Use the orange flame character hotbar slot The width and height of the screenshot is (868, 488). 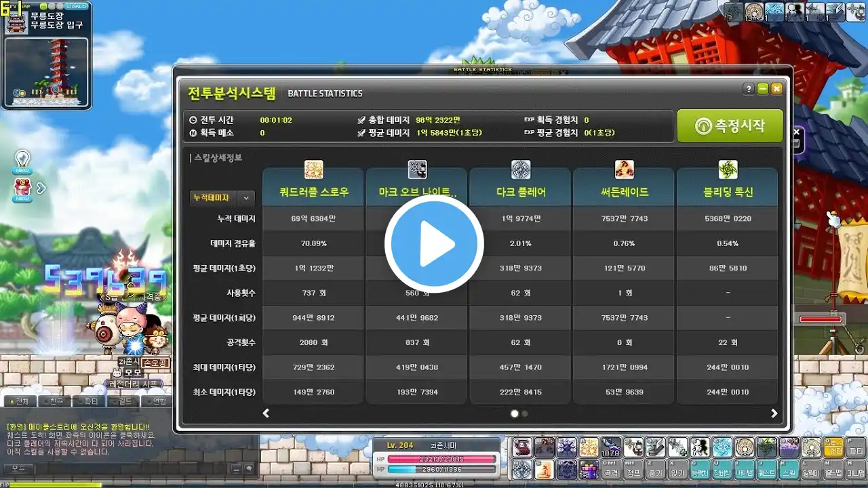click(x=545, y=470)
